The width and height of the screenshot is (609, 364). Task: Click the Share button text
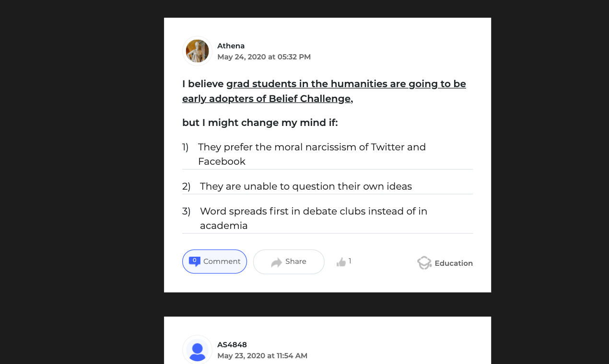point(295,262)
